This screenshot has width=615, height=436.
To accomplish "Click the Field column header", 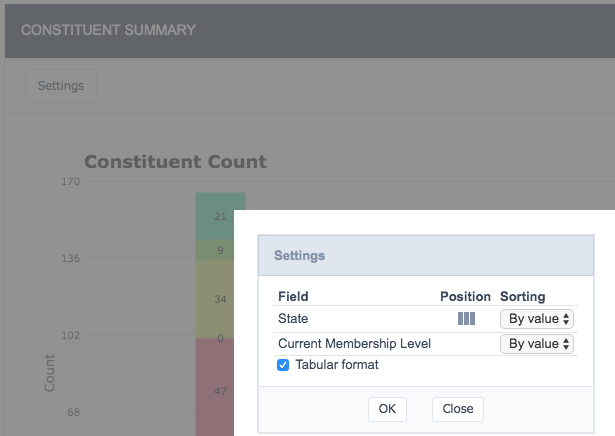I will pos(293,296).
